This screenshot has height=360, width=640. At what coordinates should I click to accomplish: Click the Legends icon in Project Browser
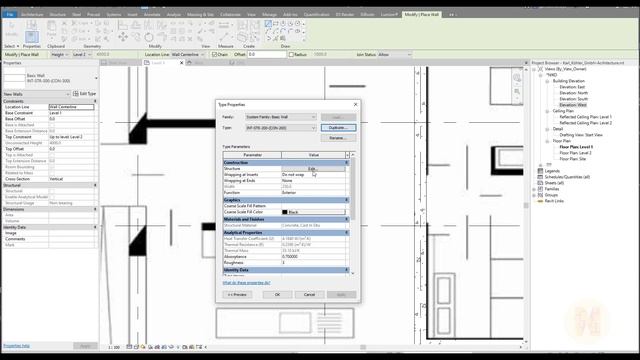pos(540,171)
